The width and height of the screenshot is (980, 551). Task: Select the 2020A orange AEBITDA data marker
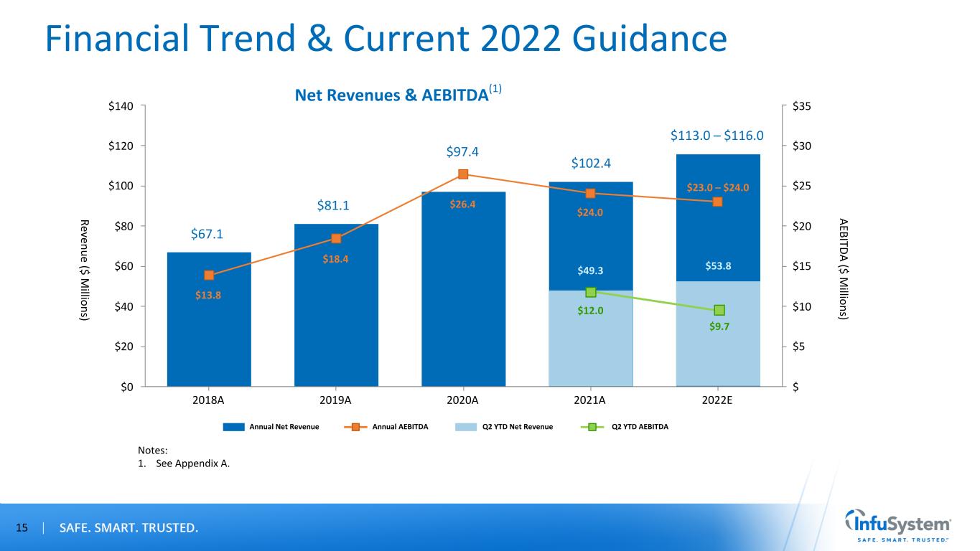point(463,174)
